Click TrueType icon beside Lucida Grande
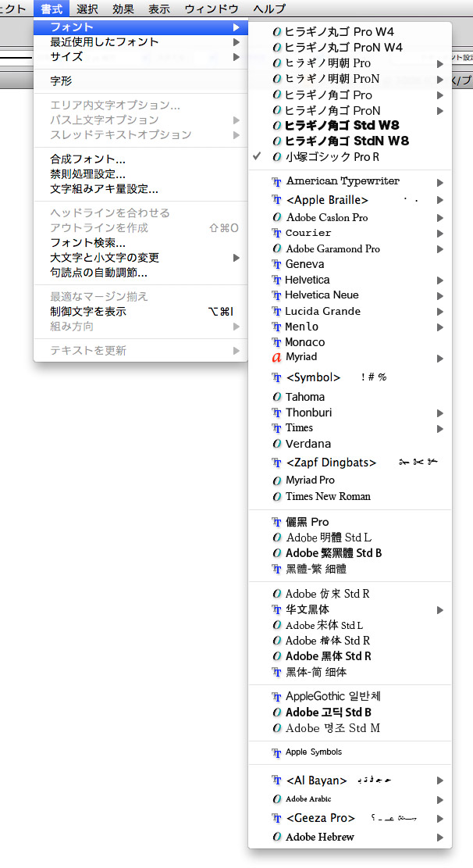 click(277, 312)
